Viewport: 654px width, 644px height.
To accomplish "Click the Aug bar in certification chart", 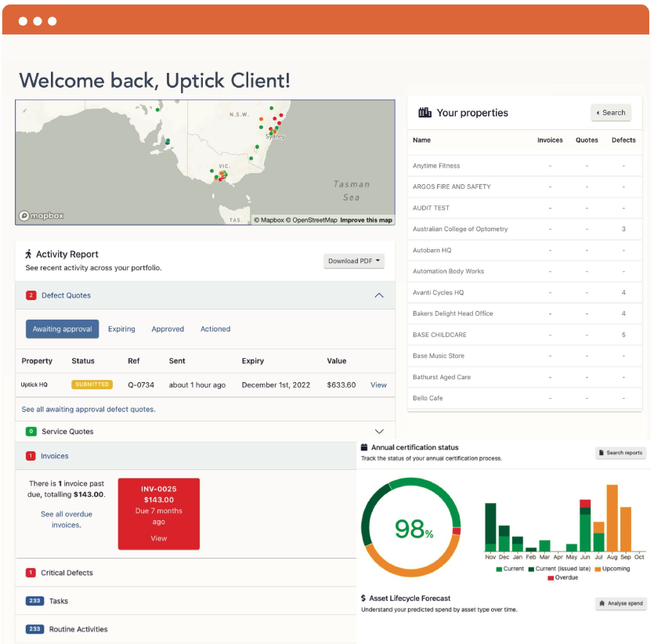I will 612,518.
